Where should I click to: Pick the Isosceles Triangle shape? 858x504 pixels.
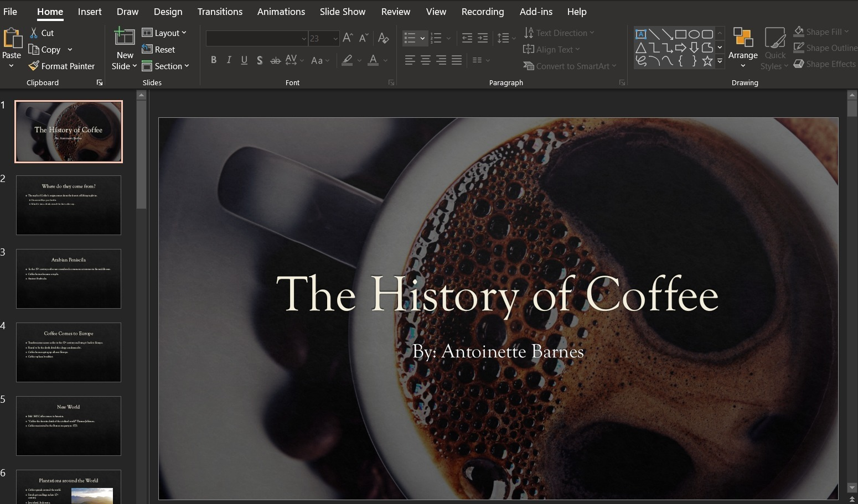641,48
